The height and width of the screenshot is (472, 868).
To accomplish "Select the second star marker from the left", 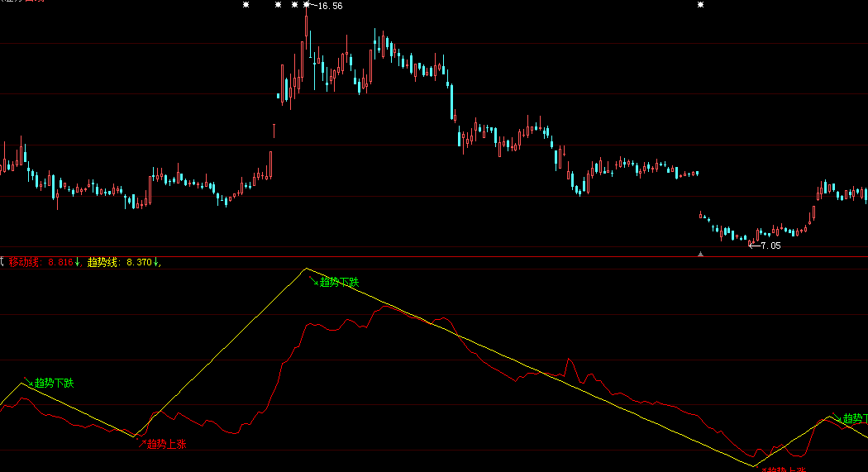I will click(275, 5).
